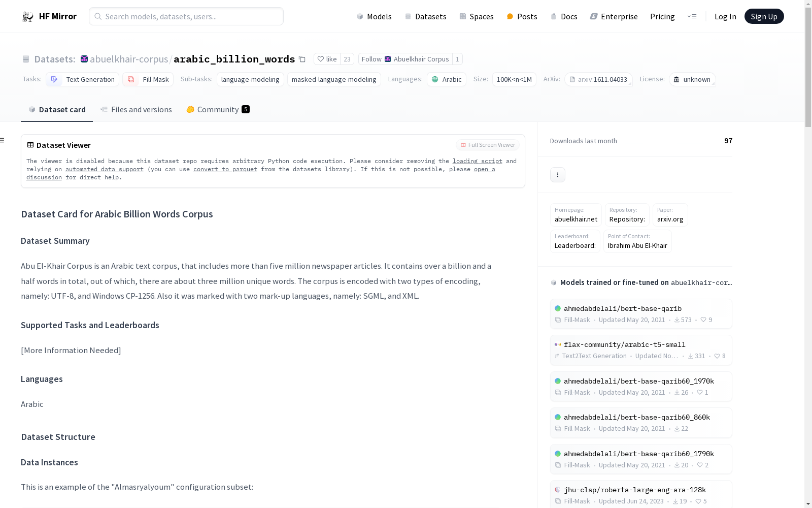Click the Datasets: breadcrumb label
Screen dimensions: 812x508
point(55,59)
